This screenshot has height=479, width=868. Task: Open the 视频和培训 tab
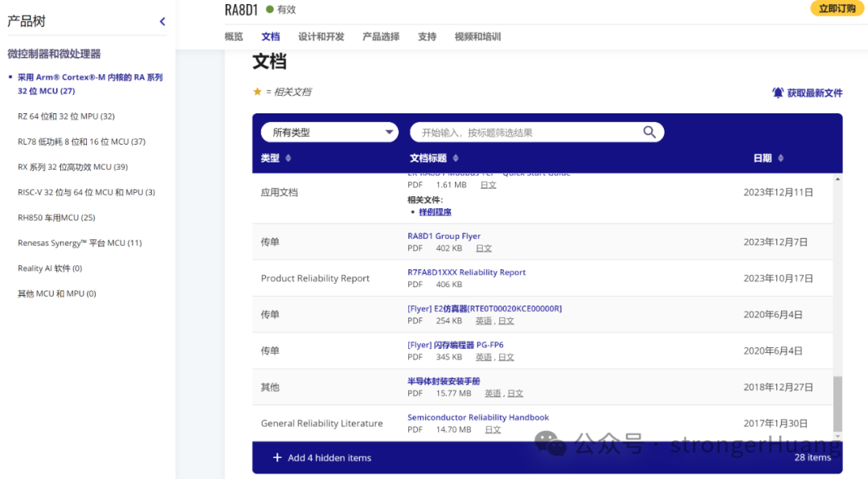[477, 36]
